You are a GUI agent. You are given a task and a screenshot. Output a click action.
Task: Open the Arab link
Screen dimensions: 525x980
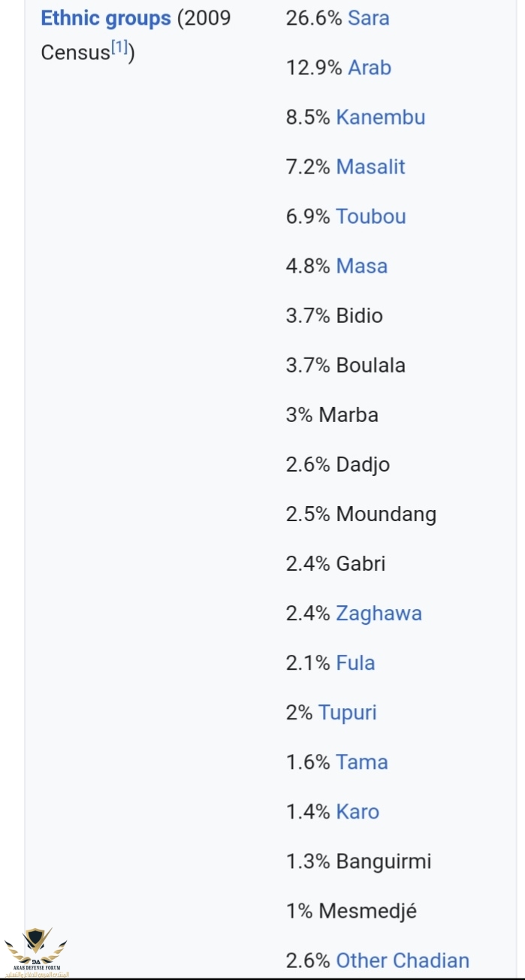coord(370,68)
